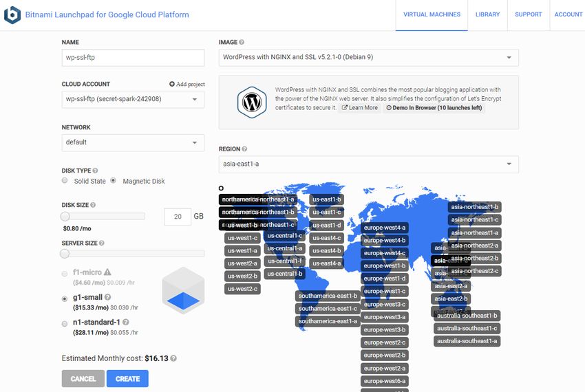This screenshot has height=392, width=585.
Task: Click Demo in Browser link
Action: (x=434, y=108)
